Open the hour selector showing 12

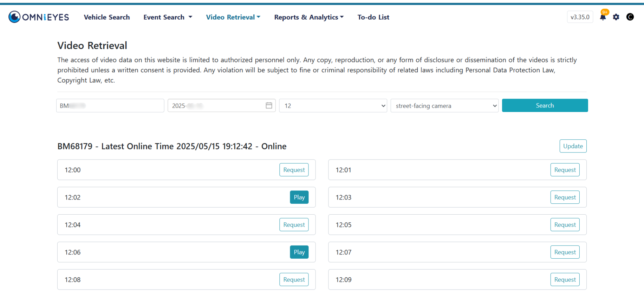tap(333, 106)
